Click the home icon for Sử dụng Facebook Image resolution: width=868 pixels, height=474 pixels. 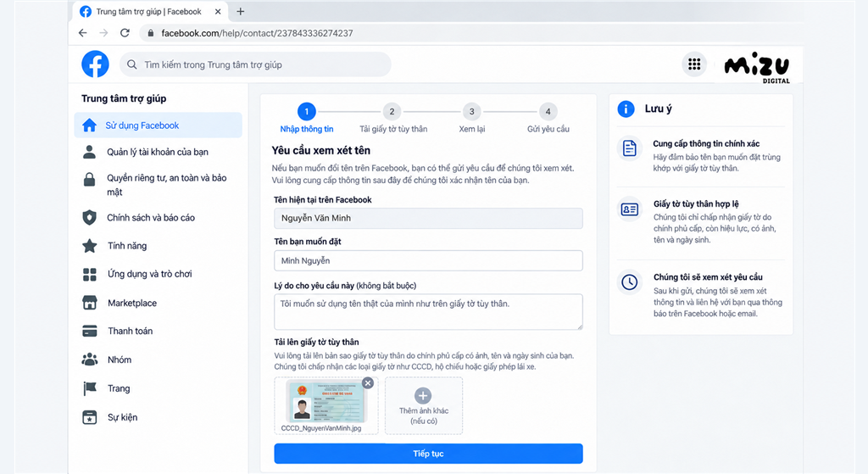(89, 125)
